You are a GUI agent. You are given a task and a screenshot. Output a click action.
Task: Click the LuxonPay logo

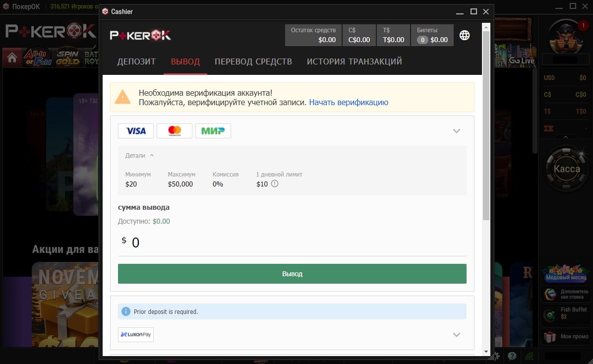(x=136, y=334)
